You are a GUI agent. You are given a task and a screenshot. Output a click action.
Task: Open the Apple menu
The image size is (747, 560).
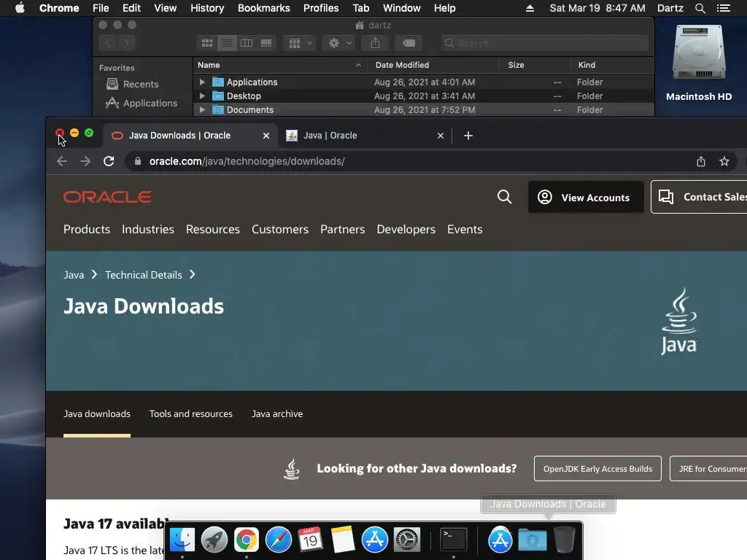[20, 8]
